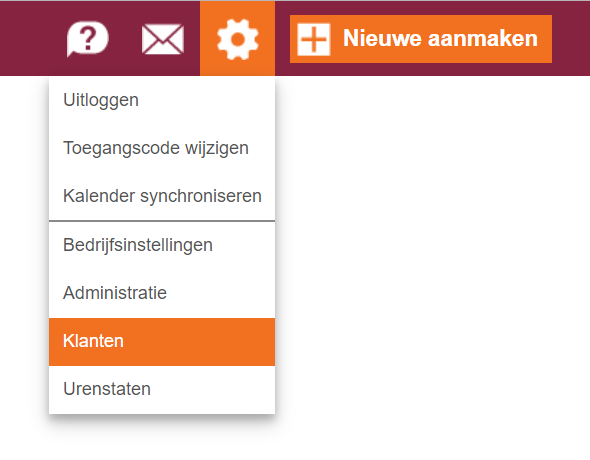Log out using the first menu item
Viewport: 590px width, 460px height.
162,100
